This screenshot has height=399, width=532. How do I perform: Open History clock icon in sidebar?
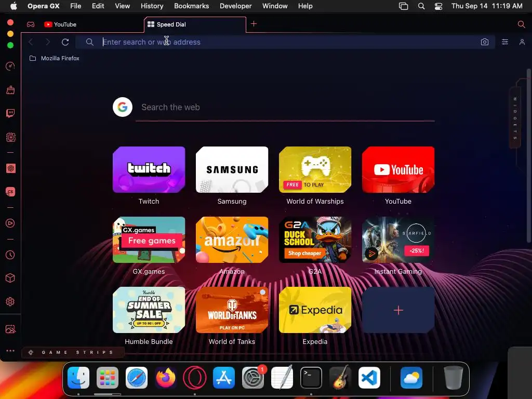click(10, 255)
